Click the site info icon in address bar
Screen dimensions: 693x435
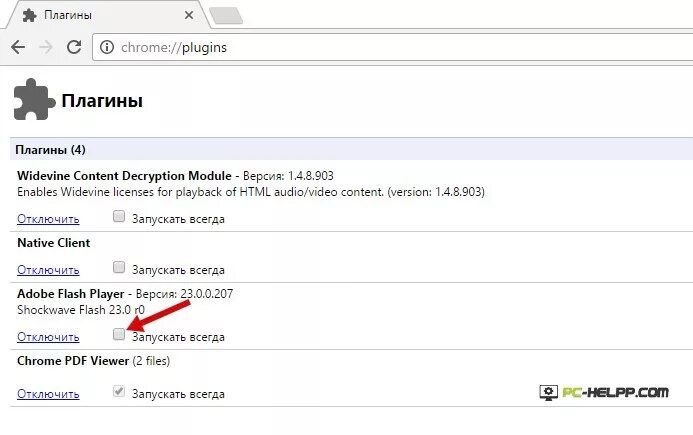click(107, 47)
